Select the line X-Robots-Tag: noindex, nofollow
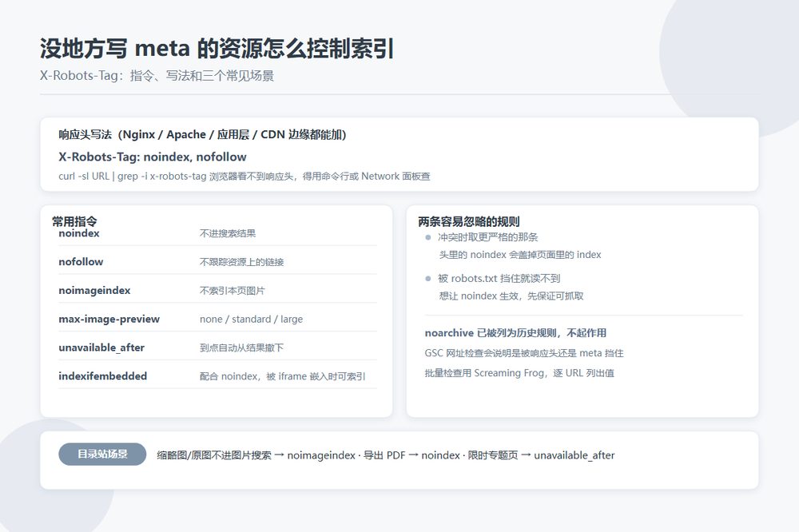This screenshot has width=799, height=532. coord(153,157)
